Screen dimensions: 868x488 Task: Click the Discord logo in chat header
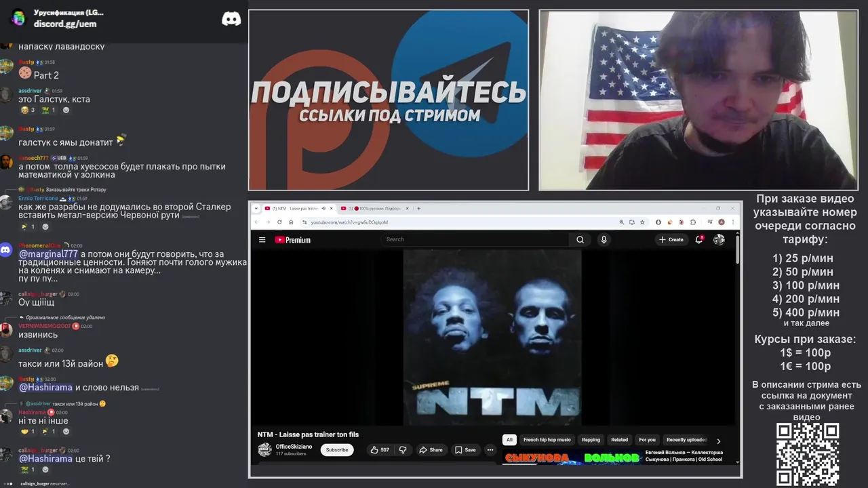point(231,18)
